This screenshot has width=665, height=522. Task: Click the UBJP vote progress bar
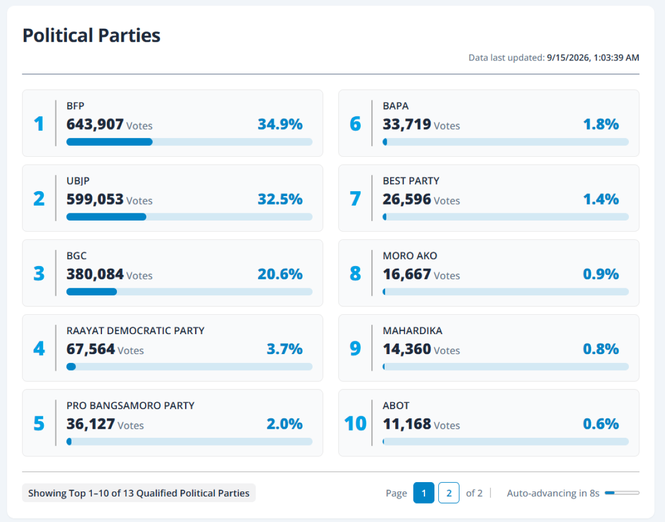[189, 217]
